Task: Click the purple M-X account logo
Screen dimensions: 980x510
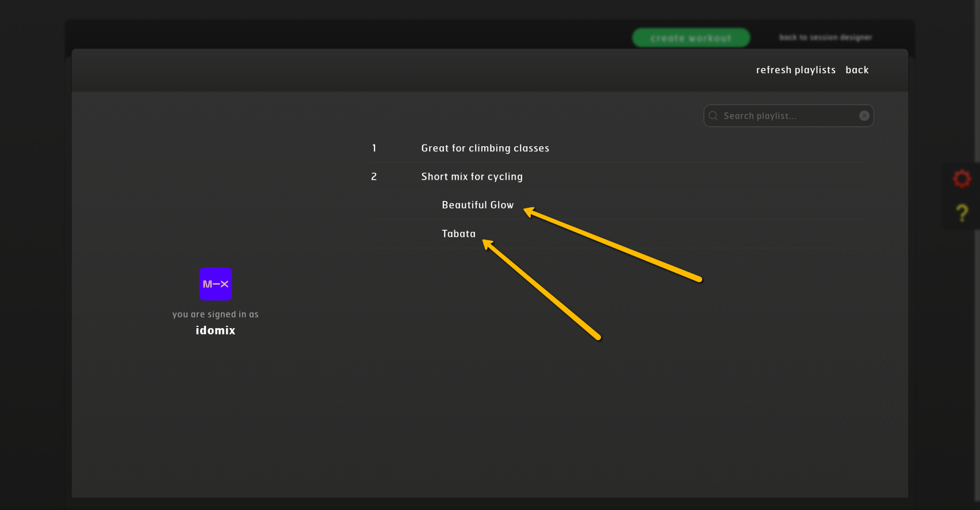Action: pyautogui.click(x=216, y=284)
